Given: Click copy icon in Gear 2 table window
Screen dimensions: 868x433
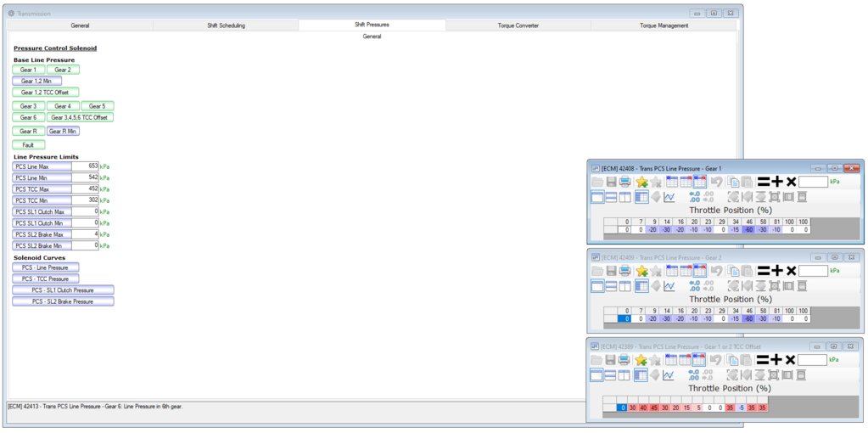Looking at the screenshot, I should 734,271.
